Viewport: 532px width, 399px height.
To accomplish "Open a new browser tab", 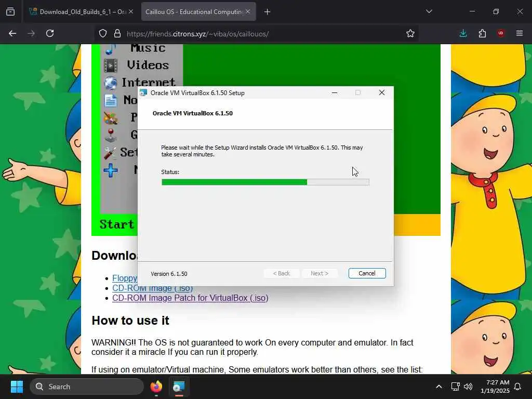I will point(268,12).
